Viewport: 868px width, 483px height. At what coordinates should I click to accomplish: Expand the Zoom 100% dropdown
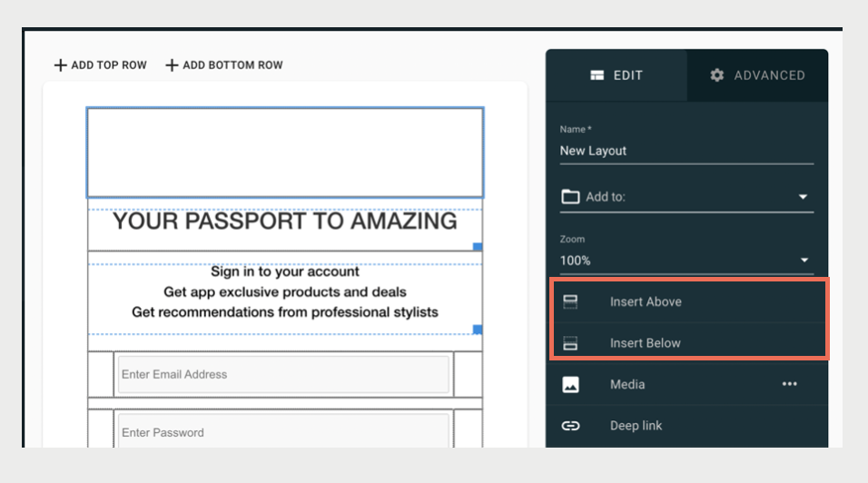coord(686,260)
